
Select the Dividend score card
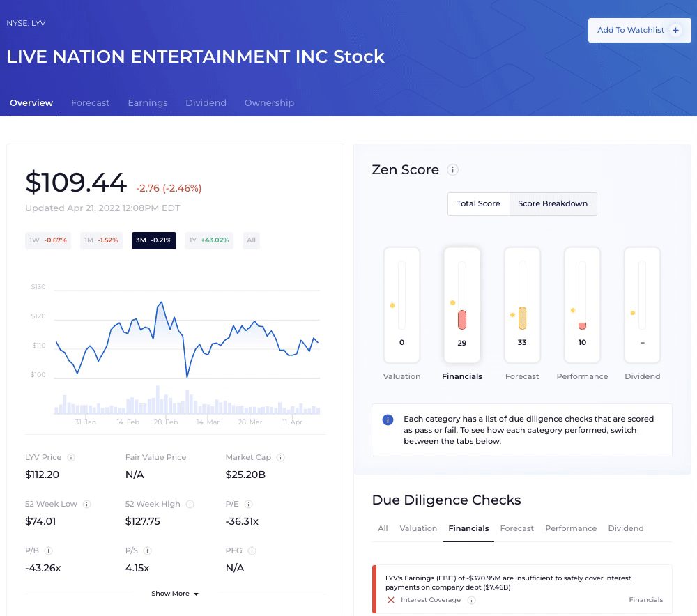coord(643,305)
